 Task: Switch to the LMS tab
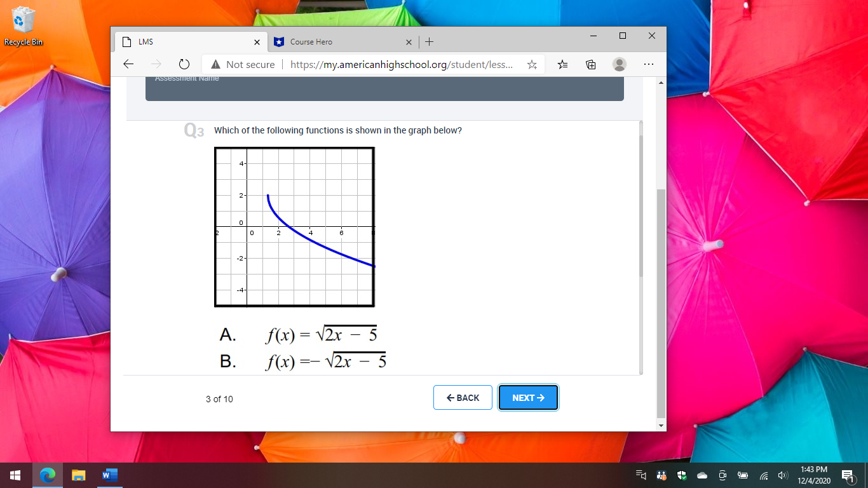[x=191, y=42]
